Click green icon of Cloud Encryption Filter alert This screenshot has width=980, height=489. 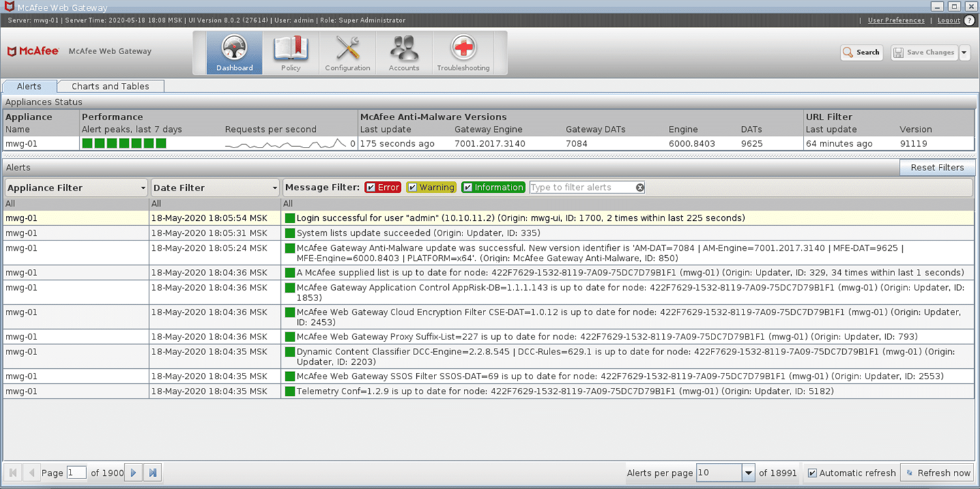tap(290, 313)
